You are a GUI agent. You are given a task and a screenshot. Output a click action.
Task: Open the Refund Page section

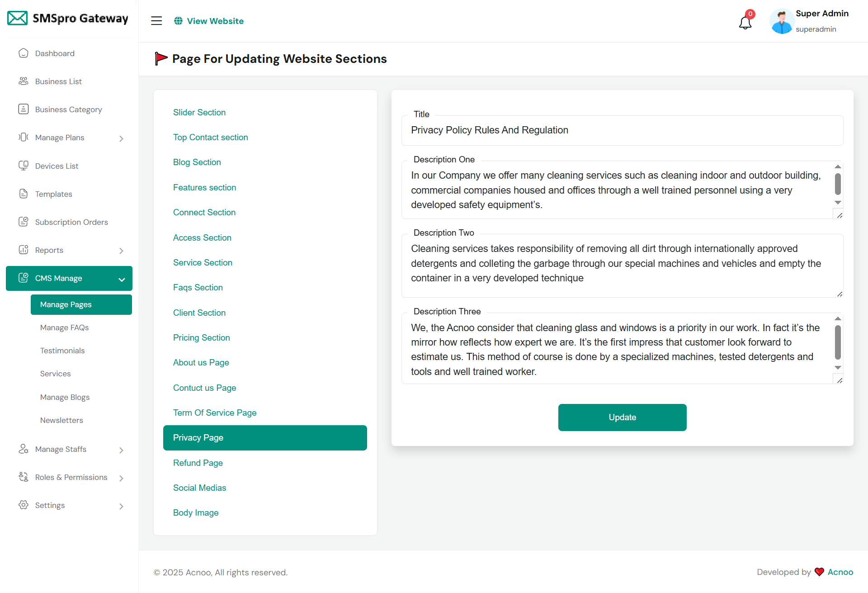point(198,463)
